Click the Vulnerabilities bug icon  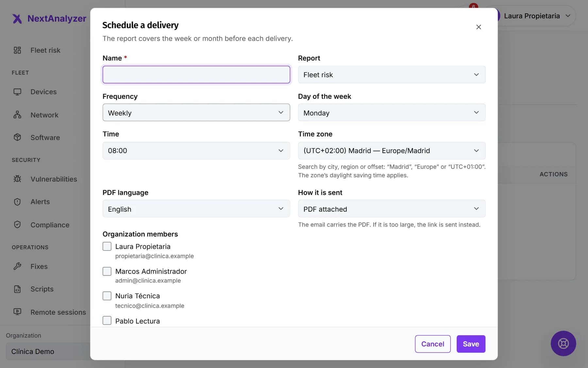pos(17,179)
